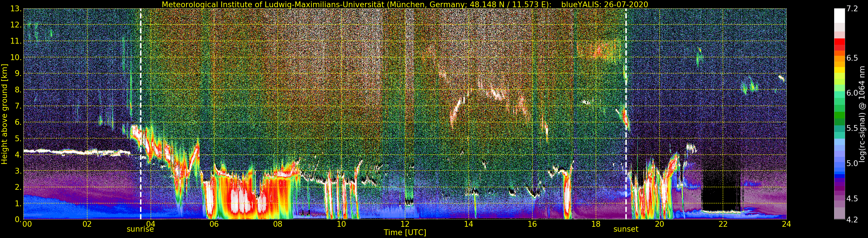This screenshot has width=868, height=238.
Task: Click the thin white cloud layer near 4 km before sunrise
Action: click(x=77, y=152)
